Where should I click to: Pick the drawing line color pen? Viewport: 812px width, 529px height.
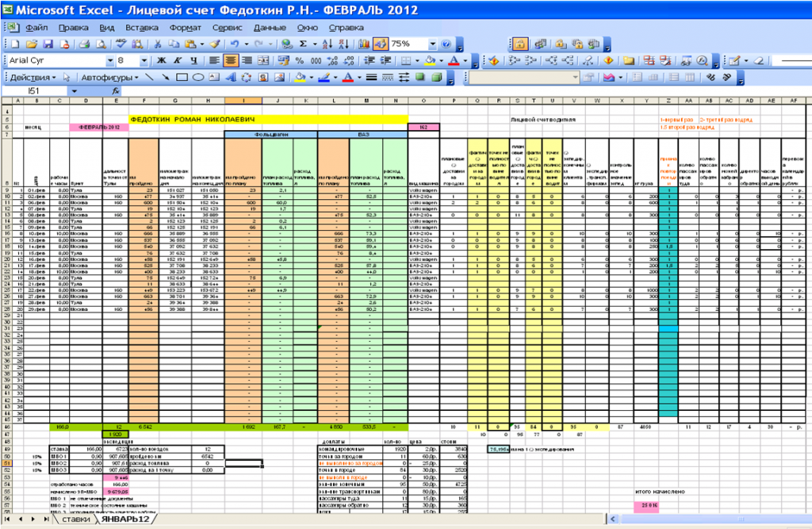click(x=324, y=77)
